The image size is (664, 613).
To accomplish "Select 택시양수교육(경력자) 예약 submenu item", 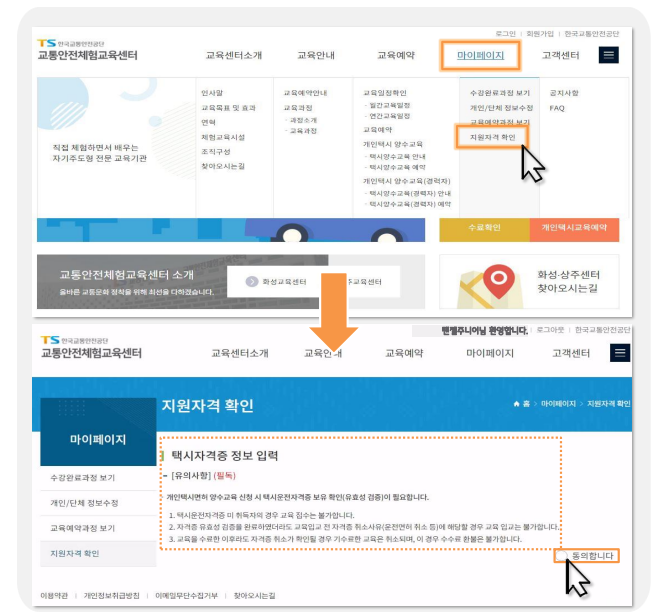I will pos(409,204).
